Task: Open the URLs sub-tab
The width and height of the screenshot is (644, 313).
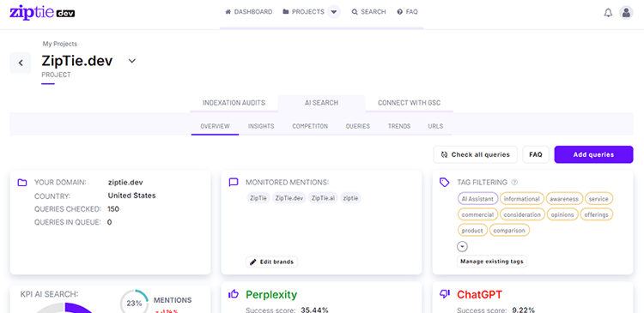Action: pyautogui.click(x=435, y=126)
